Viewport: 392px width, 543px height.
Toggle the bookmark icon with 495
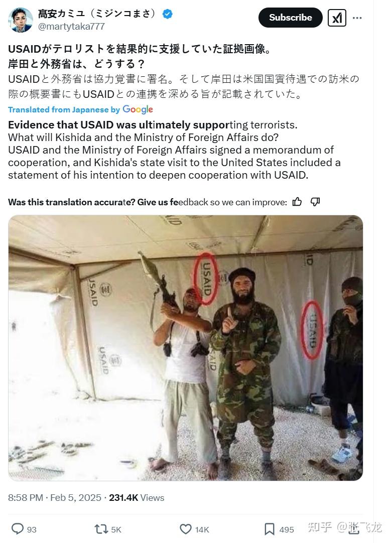[x=270, y=529]
